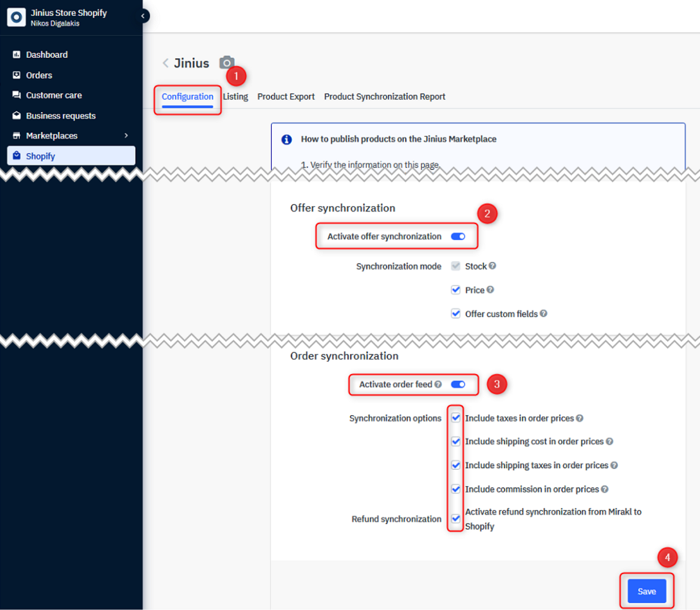This screenshot has height=610, width=700.
Task: Open Customer care in the sidebar
Action: pos(54,95)
